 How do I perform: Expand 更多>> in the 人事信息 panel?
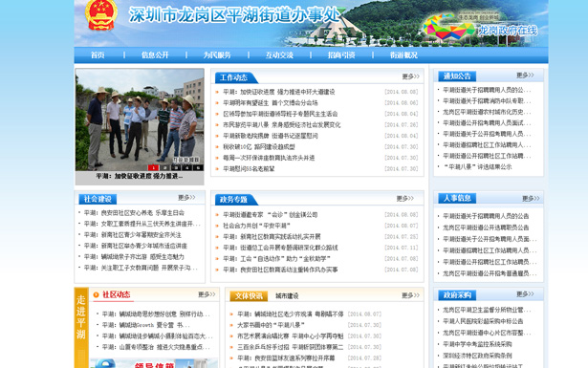[531, 199]
